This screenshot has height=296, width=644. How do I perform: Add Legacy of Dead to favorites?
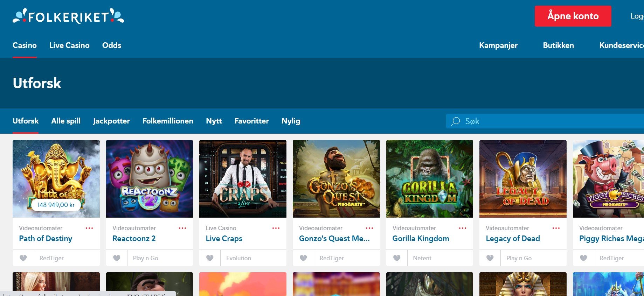[x=490, y=258]
